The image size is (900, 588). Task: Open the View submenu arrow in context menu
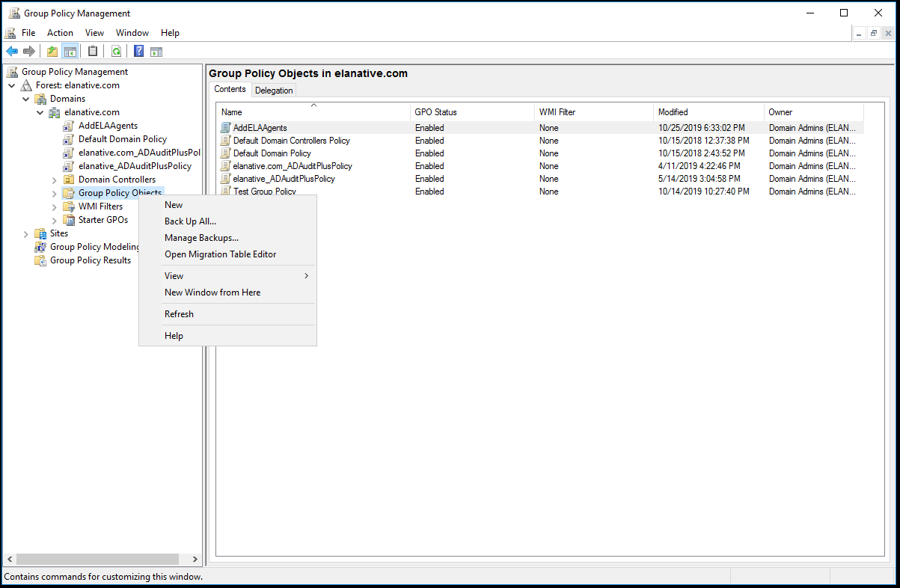(306, 276)
